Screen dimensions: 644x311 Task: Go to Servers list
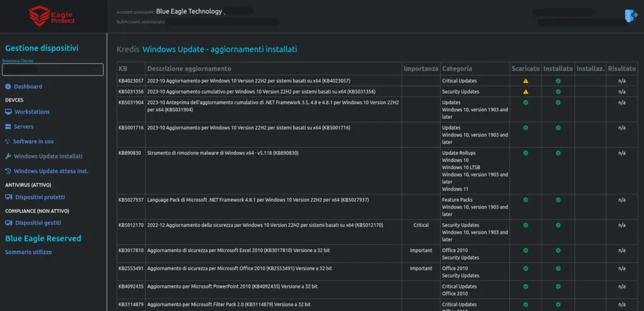point(25,127)
